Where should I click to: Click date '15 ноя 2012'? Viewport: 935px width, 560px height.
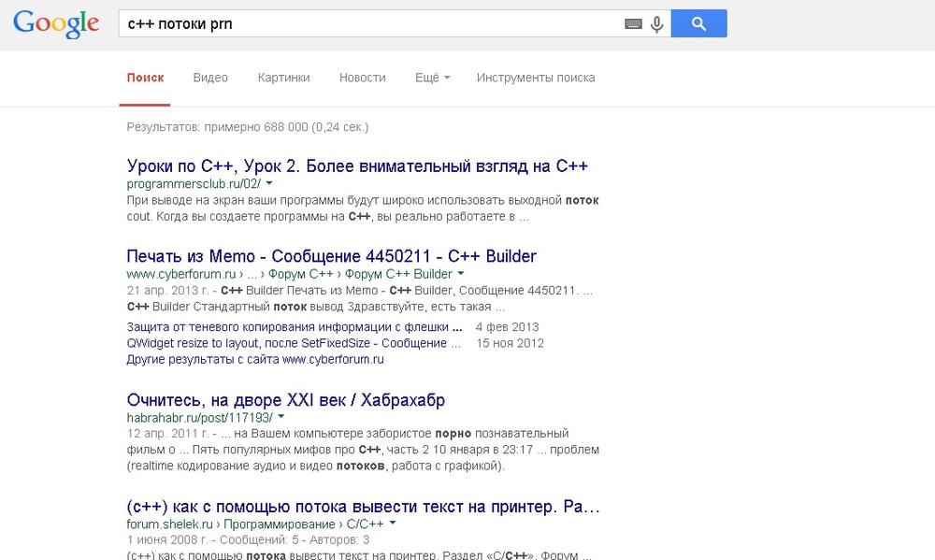pyautogui.click(x=510, y=343)
